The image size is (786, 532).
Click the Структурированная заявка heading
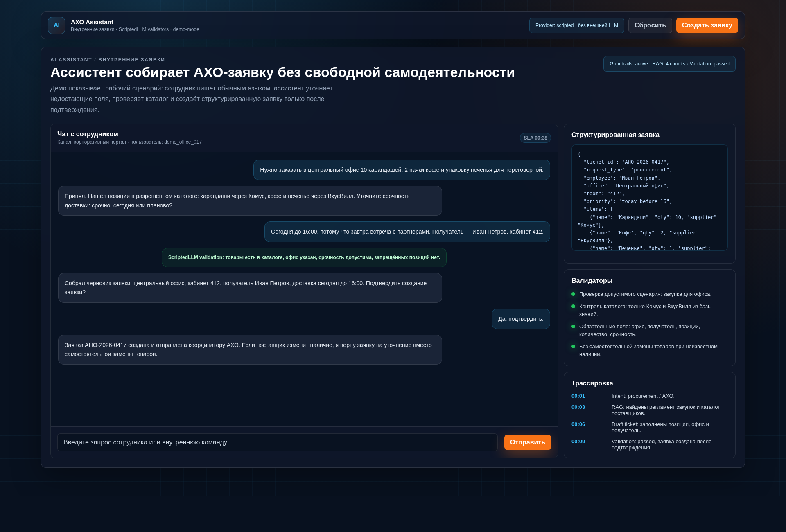(x=615, y=135)
